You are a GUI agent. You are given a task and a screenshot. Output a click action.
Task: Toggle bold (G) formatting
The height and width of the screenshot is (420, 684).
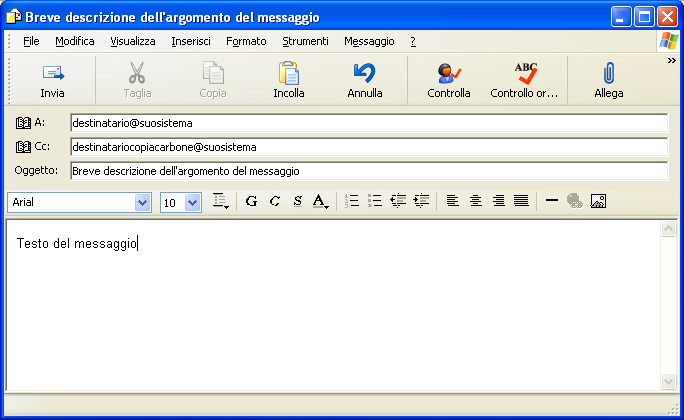pyautogui.click(x=251, y=201)
